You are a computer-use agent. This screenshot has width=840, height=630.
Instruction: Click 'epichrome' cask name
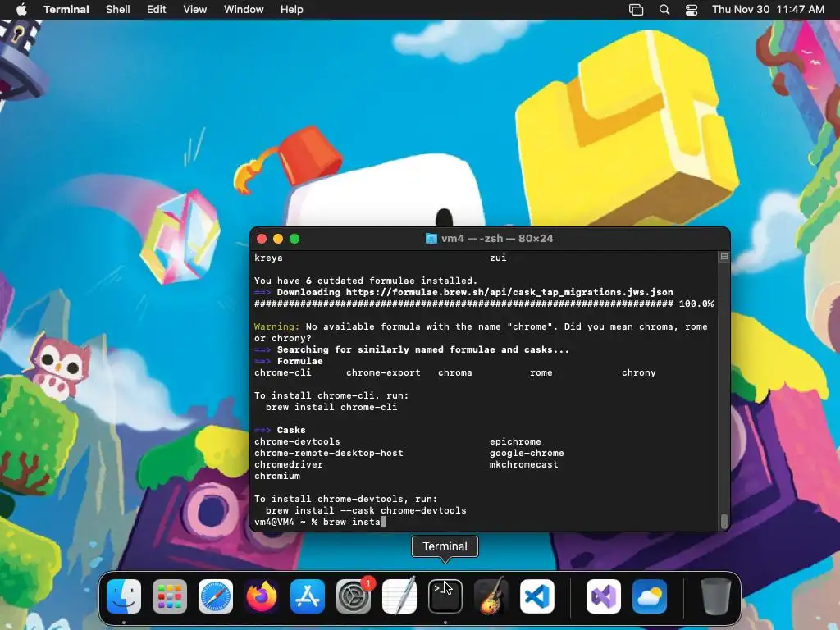pos(515,441)
